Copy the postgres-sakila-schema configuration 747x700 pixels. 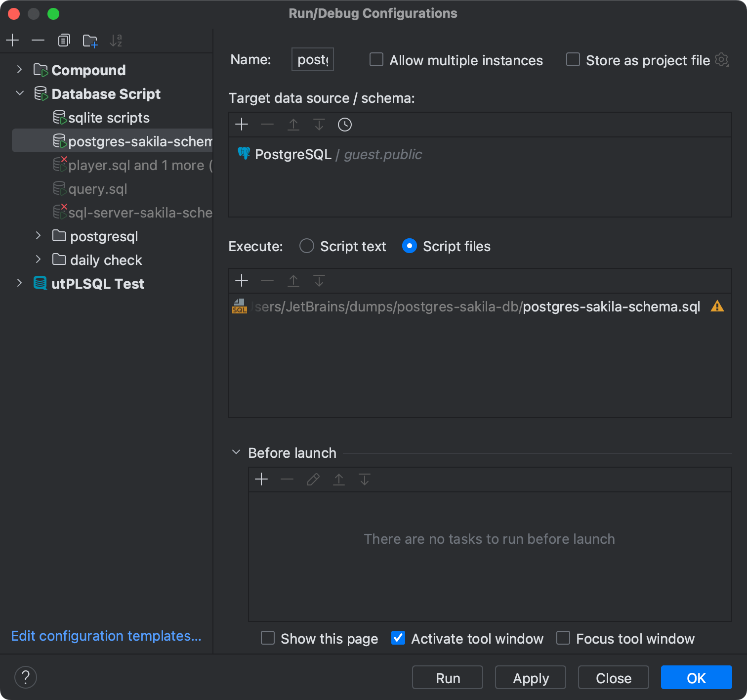[x=64, y=40]
